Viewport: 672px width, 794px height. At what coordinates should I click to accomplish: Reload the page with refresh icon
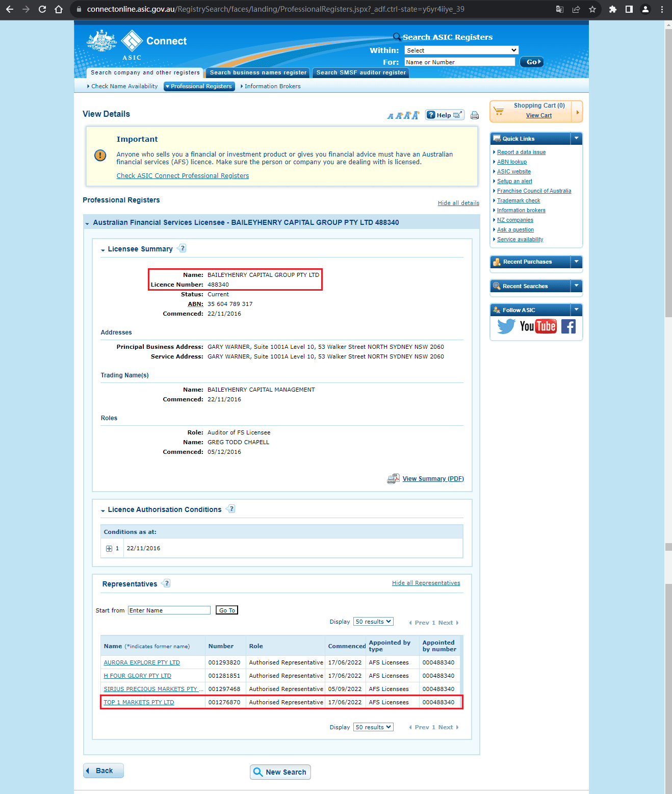pyautogui.click(x=42, y=9)
